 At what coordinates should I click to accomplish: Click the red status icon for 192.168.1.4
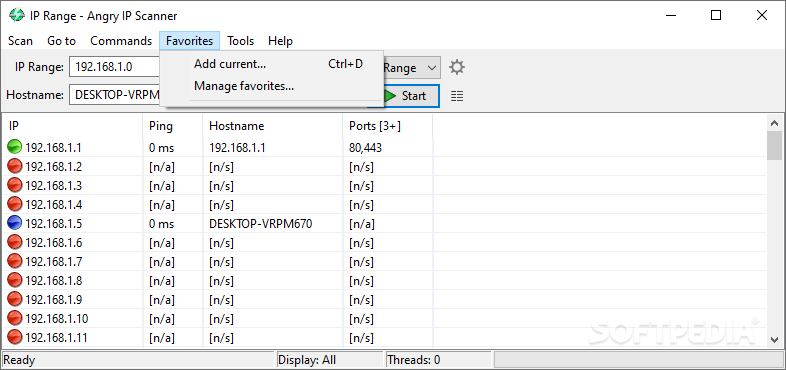click(x=15, y=205)
